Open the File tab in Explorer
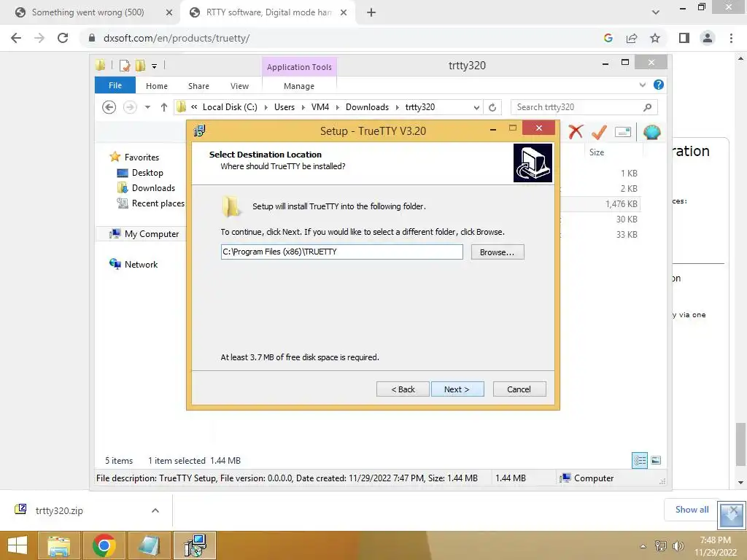Viewport: 747px width, 560px height. click(115, 85)
